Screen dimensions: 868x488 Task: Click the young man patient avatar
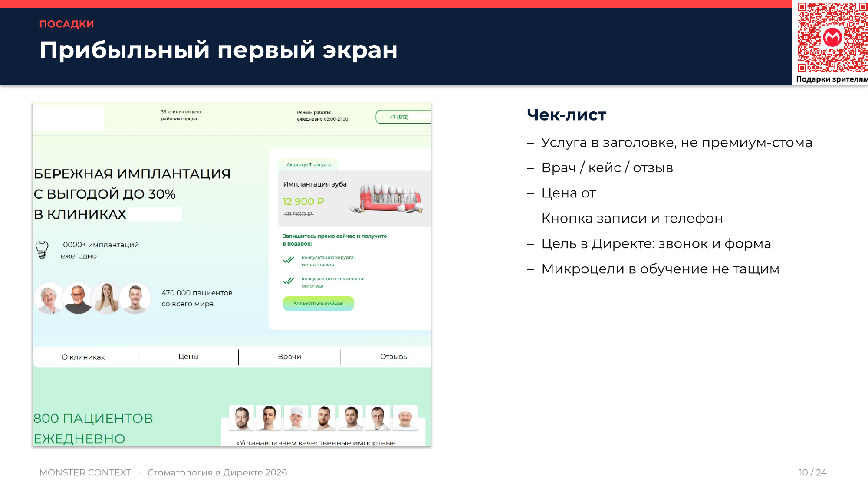point(135,298)
